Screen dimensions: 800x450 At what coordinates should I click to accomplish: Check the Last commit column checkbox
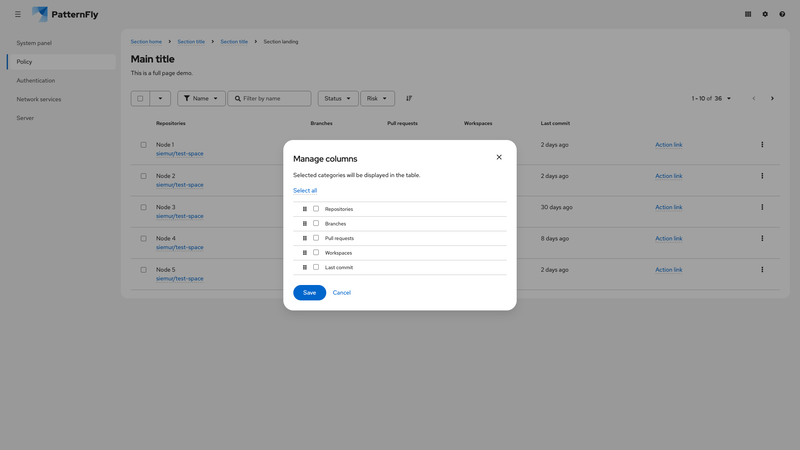(316, 267)
